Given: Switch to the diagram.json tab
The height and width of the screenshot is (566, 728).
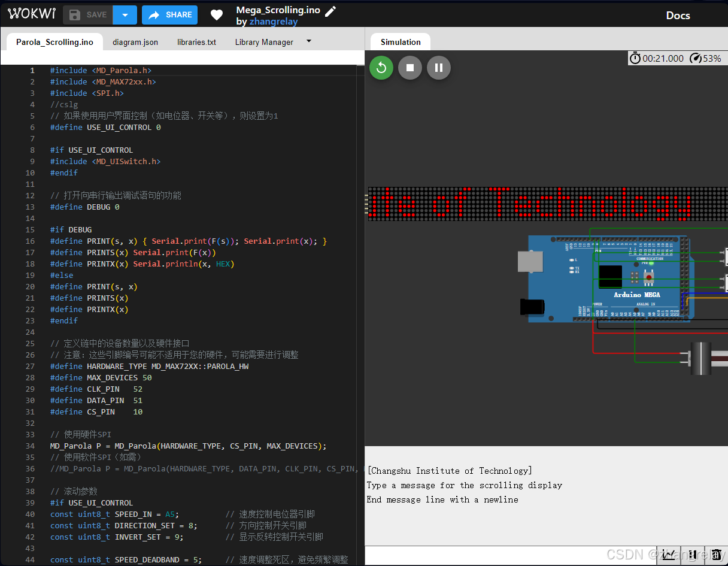Looking at the screenshot, I should coord(135,43).
